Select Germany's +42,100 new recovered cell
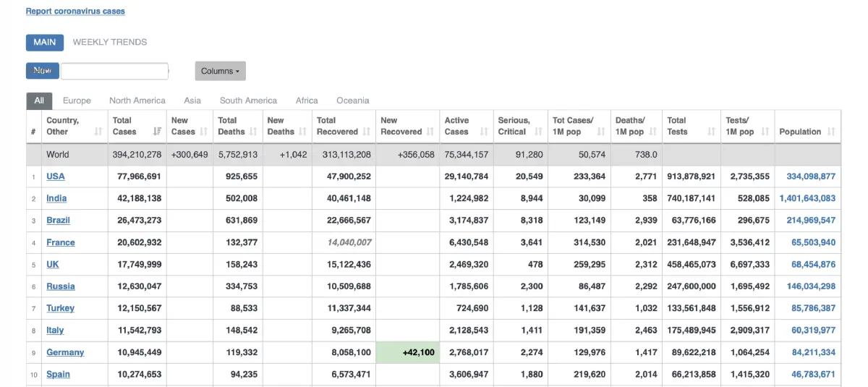 tap(408, 352)
